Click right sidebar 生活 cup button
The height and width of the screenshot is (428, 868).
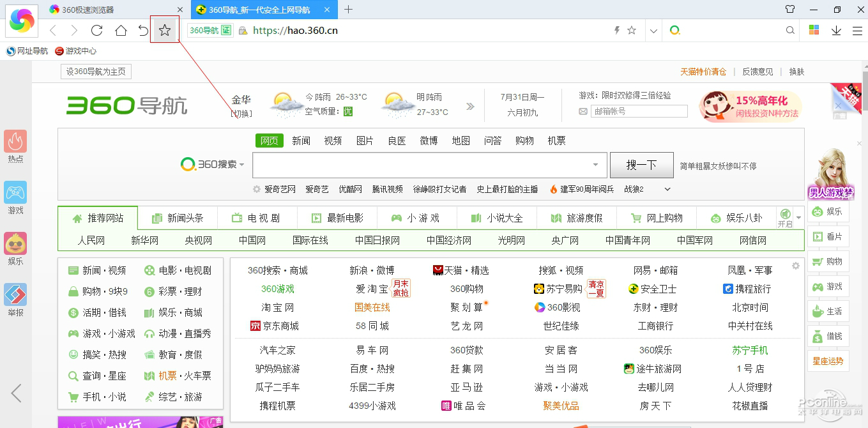[828, 311]
